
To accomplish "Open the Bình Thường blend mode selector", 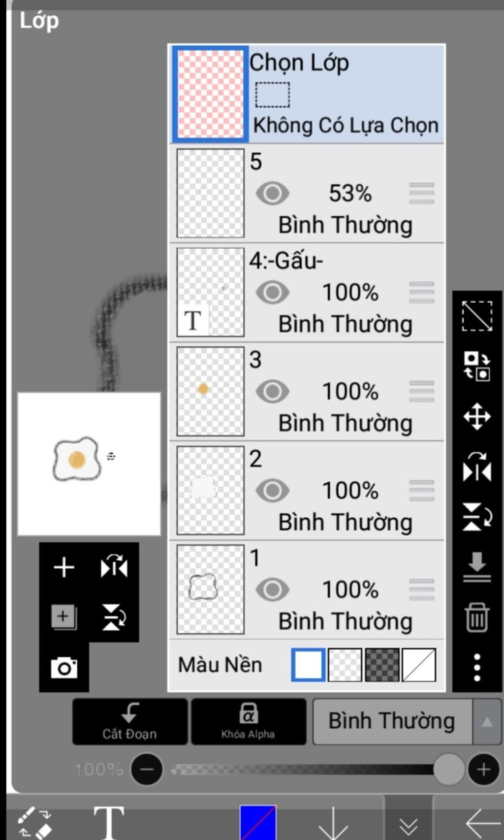I will [392, 722].
